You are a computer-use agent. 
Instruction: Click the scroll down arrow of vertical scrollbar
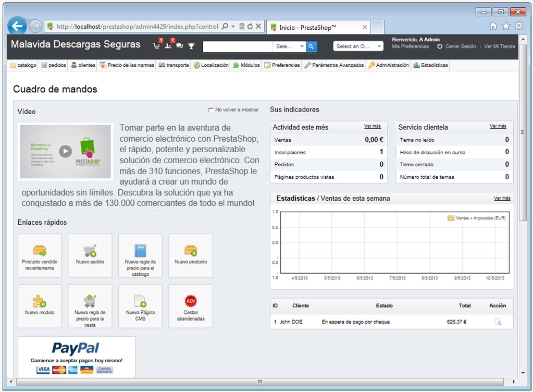(523, 373)
